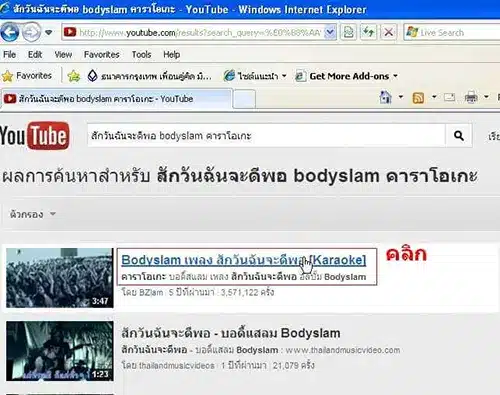
Task: Go back with the browser Back arrow
Action: tap(9, 32)
